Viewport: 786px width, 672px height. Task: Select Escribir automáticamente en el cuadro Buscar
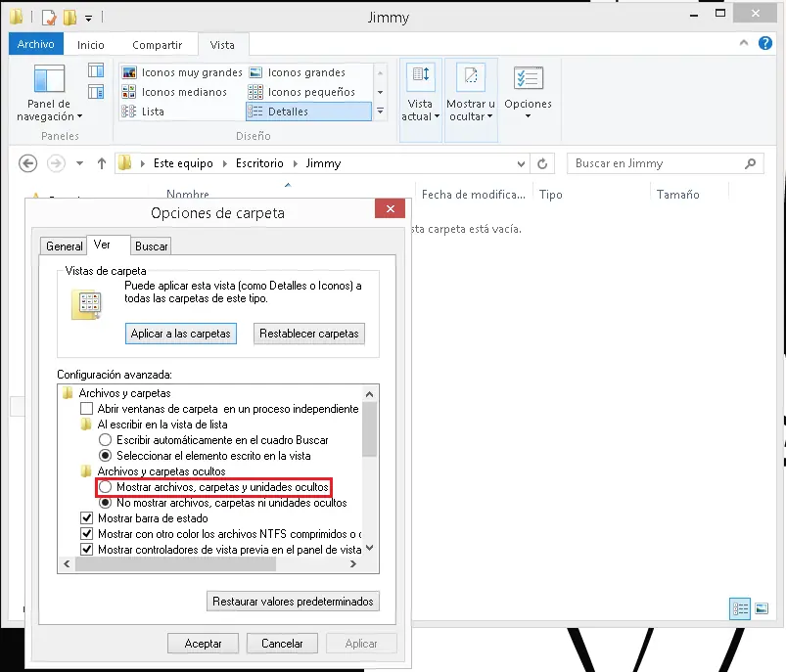(x=106, y=440)
